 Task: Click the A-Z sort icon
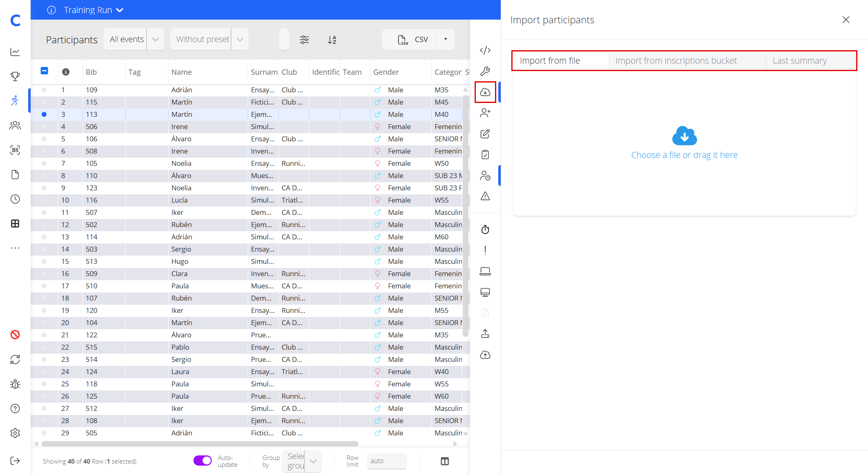(332, 40)
